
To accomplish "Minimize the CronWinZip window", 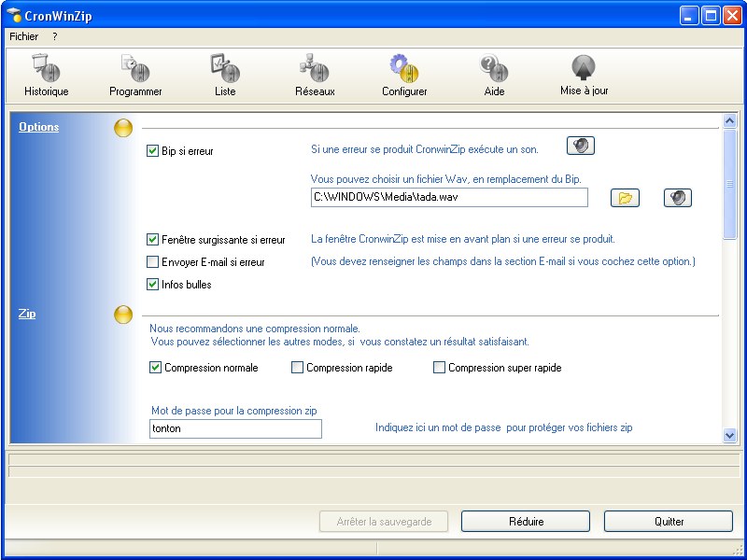I will click(688, 16).
